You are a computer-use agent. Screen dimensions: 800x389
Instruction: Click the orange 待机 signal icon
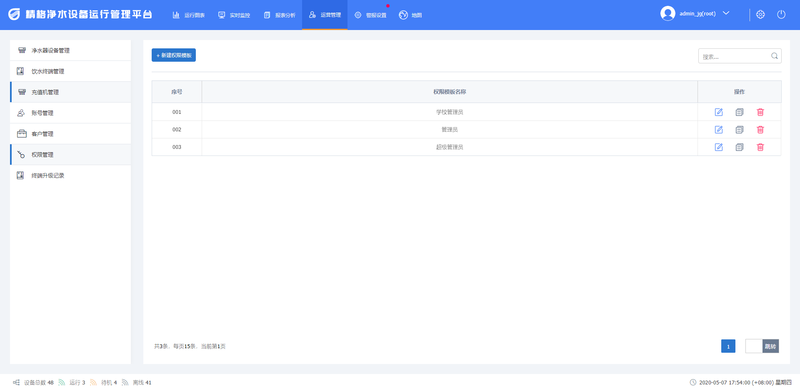(x=93, y=382)
